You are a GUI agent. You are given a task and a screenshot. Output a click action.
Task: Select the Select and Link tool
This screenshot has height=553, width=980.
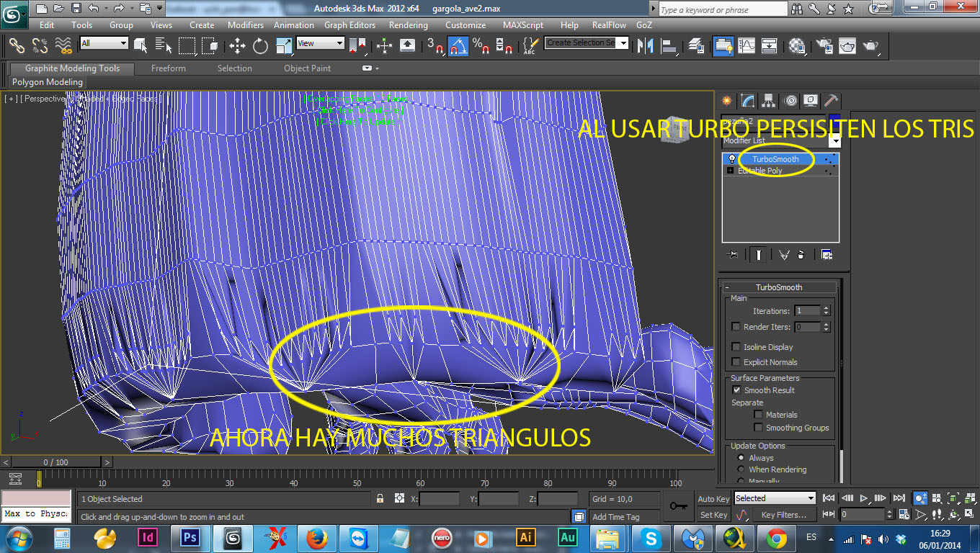click(17, 45)
